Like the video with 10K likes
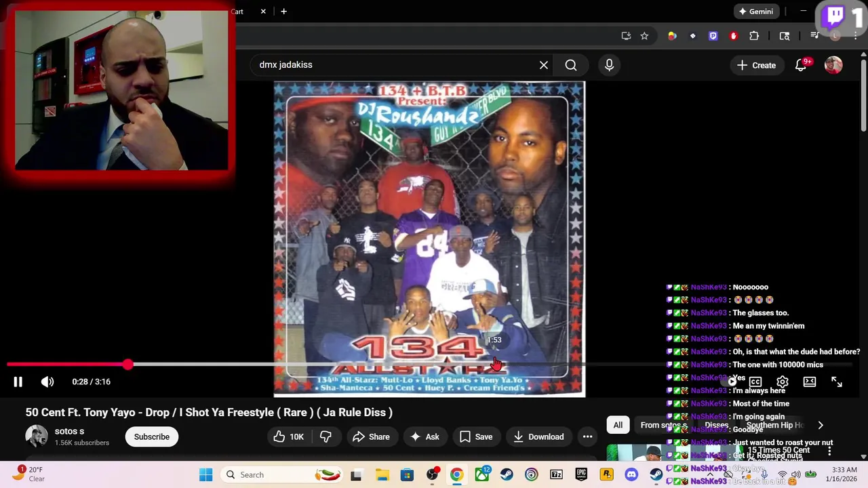 tap(289, 437)
